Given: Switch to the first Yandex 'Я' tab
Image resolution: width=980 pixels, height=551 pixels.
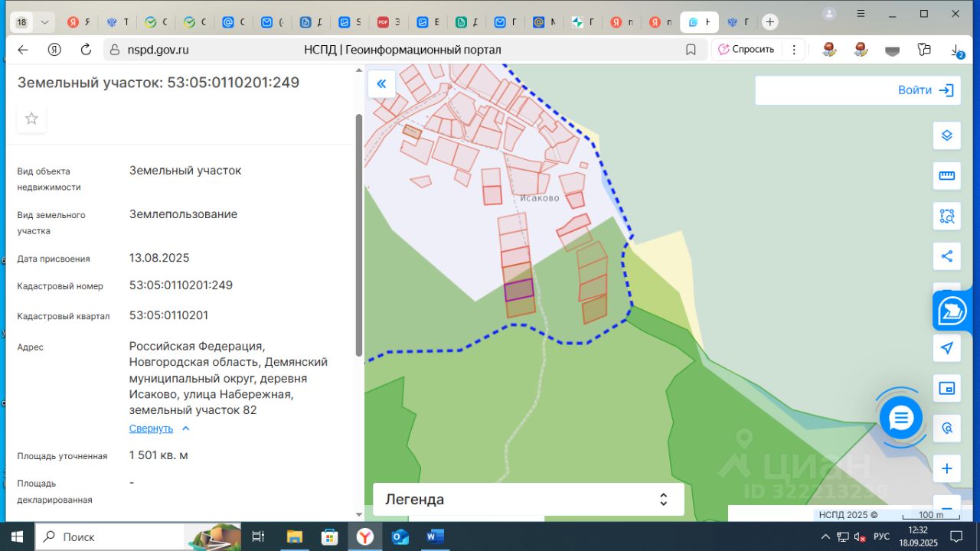Looking at the screenshot, I should tap(78, 22).
